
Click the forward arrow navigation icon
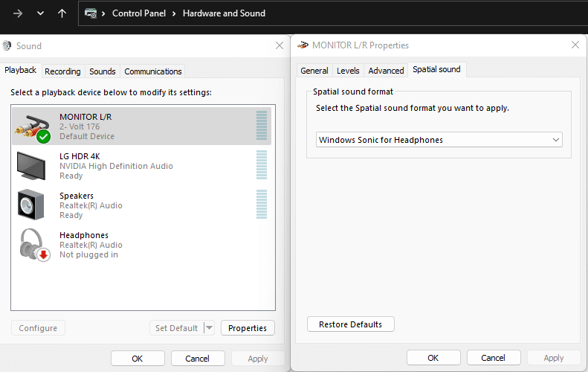(18, 13)
